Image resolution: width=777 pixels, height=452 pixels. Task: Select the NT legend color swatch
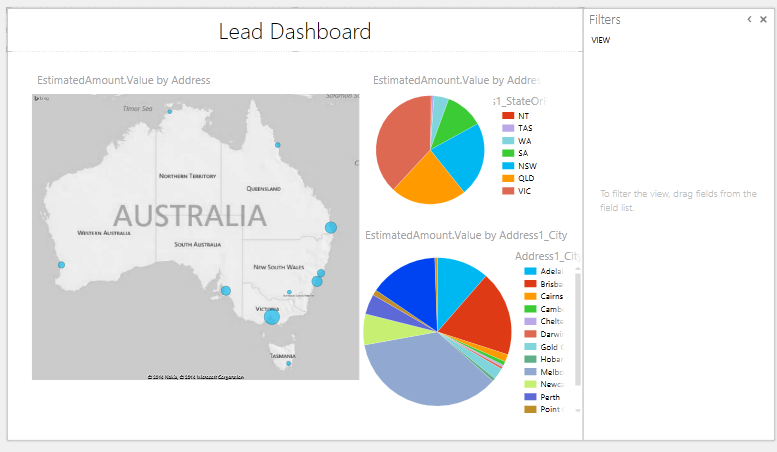pos(508,116)
